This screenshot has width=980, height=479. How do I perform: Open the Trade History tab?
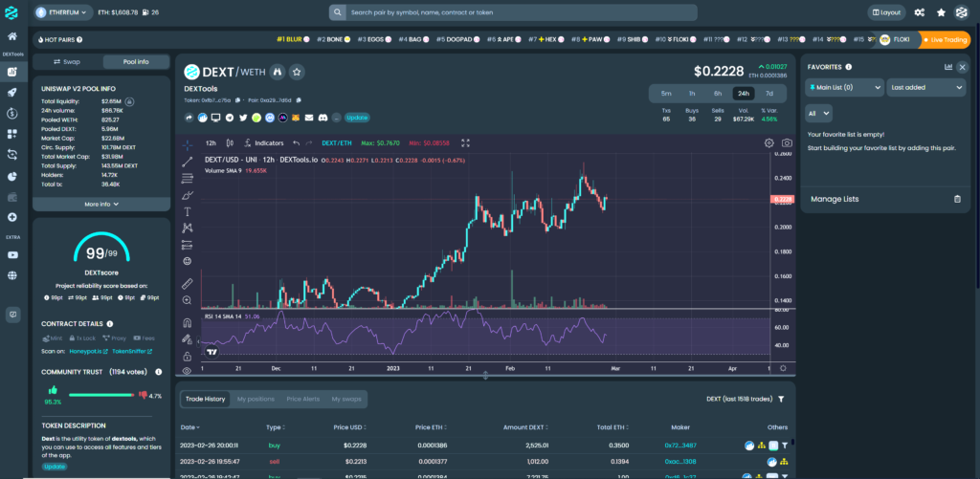click(x=205, y=399)
